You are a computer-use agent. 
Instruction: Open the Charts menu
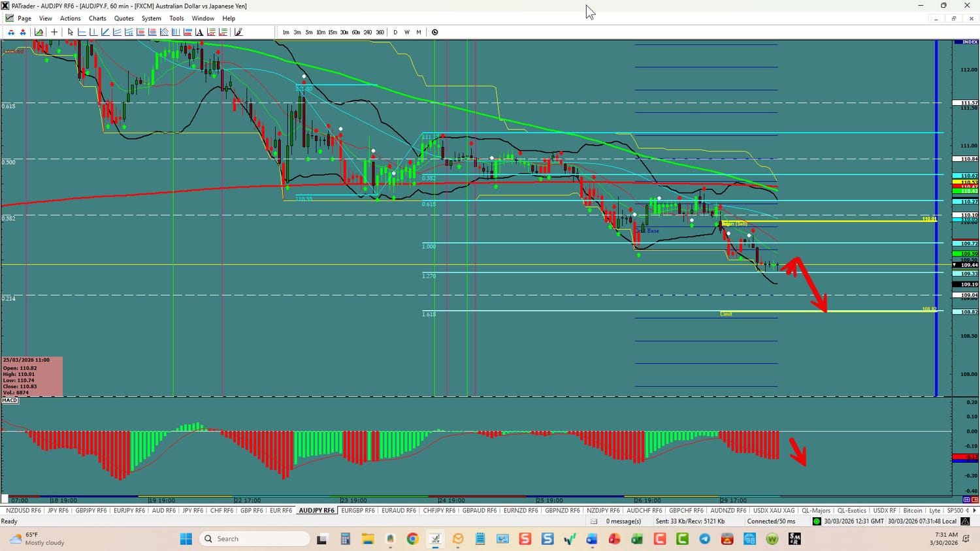pyautogui.click(x=97, y=18)
